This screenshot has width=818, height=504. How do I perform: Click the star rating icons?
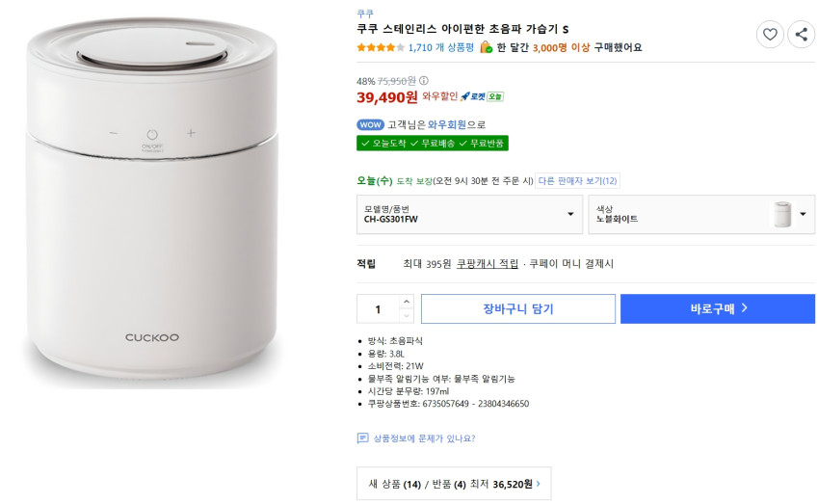click(381, 47)
